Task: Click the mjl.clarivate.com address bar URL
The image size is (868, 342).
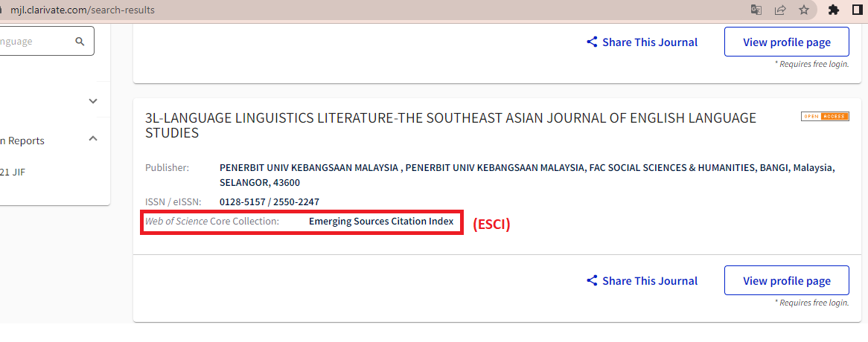Action: (x=83, y=10)
